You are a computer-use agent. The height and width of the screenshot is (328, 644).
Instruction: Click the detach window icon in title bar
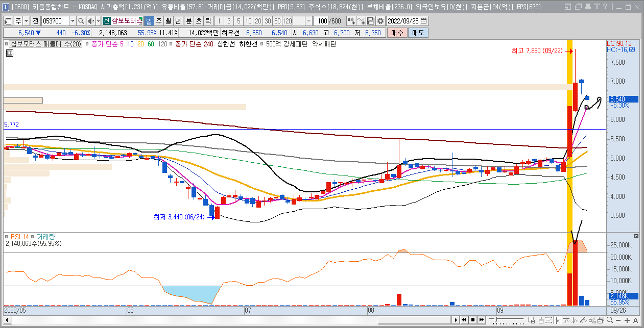click(568, 7)
